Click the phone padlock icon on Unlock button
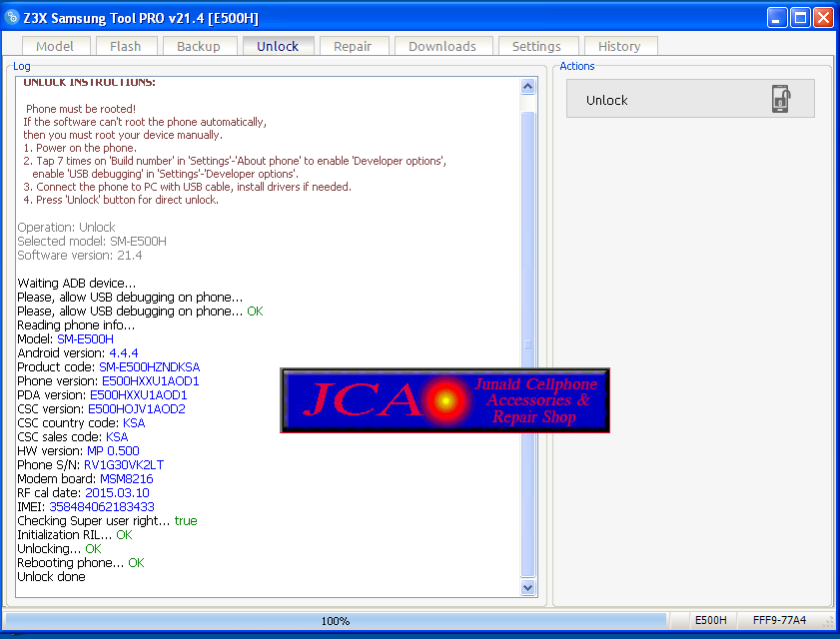This screenshot has height=639, width=840. coord(781,99)
